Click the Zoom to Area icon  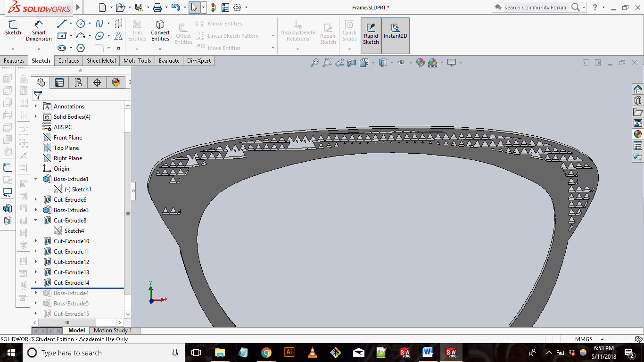pyautogui.click(x=327, y=63)
